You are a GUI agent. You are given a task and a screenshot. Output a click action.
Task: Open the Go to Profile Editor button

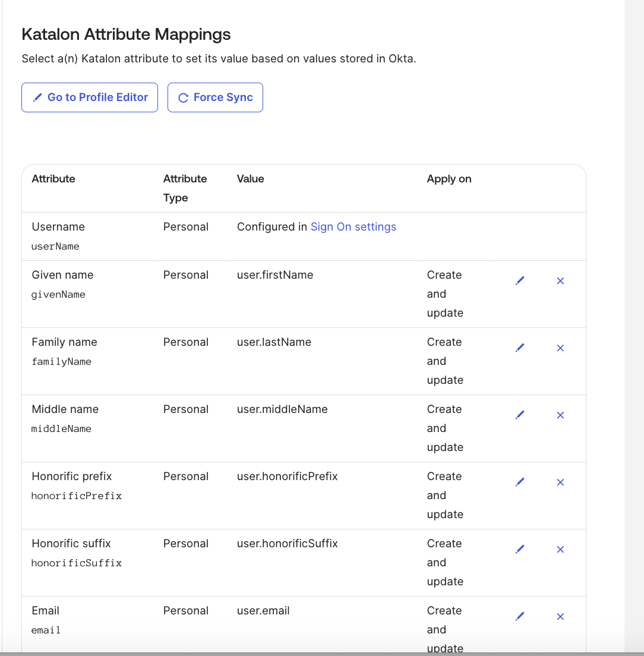[x=90, y=97]
